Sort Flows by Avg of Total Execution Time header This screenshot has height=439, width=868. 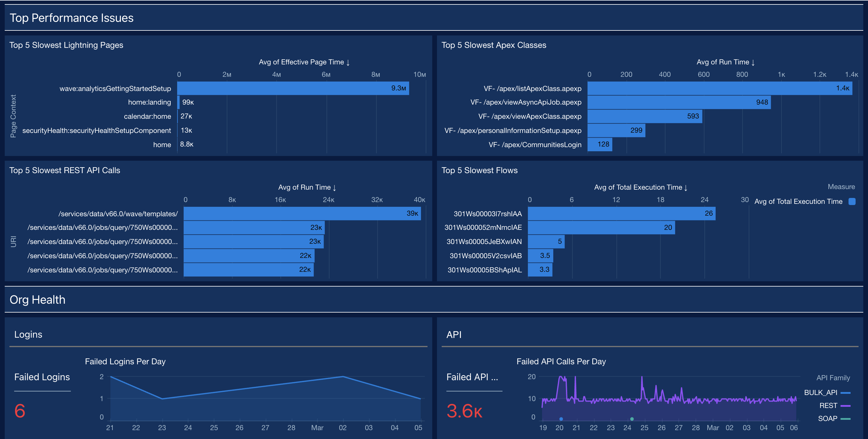[x=641, y=188]
